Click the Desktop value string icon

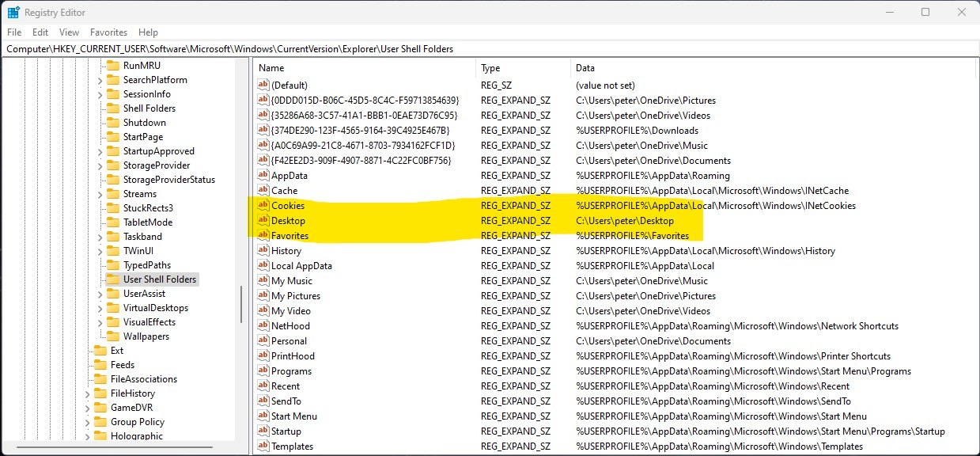263,221
